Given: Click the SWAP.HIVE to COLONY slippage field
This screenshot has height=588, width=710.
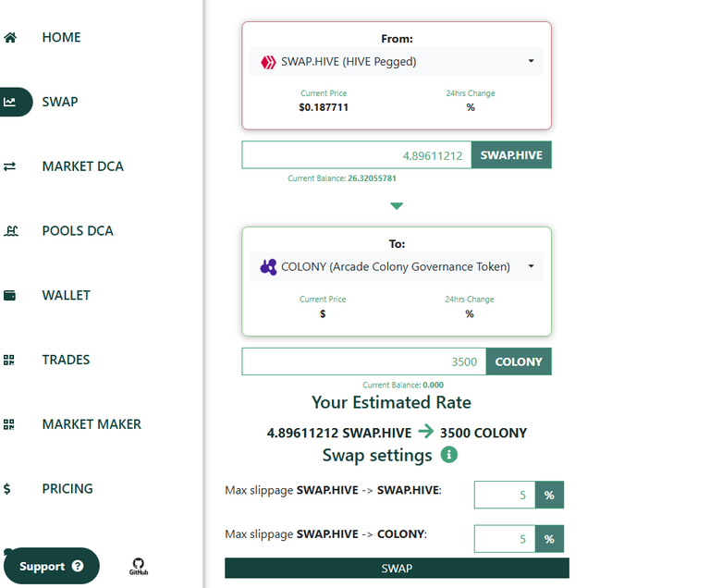Looking at the screenshot, I should pyautogui.click(x=505, y=539).
